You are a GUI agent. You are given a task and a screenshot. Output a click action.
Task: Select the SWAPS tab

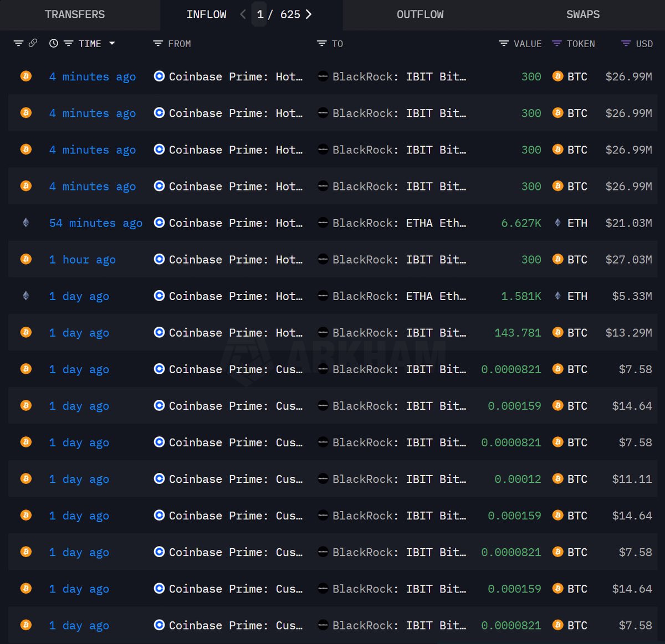tap(582, 15)
